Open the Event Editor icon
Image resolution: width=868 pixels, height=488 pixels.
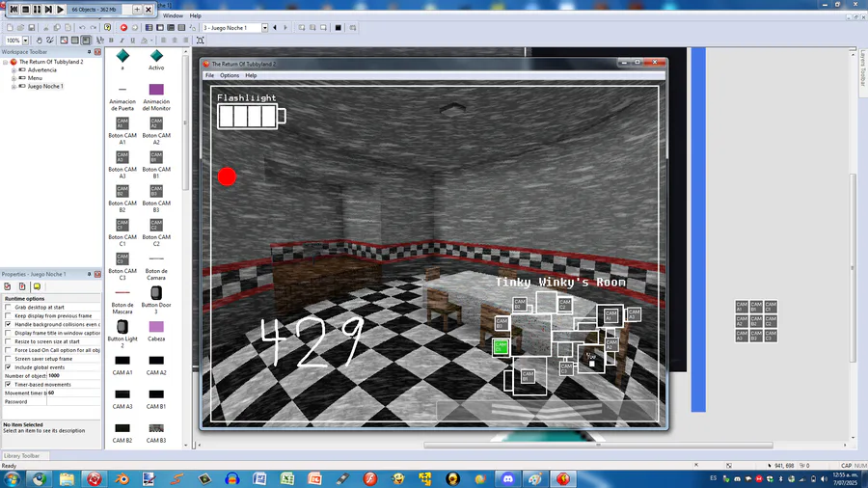click(171, 28)
